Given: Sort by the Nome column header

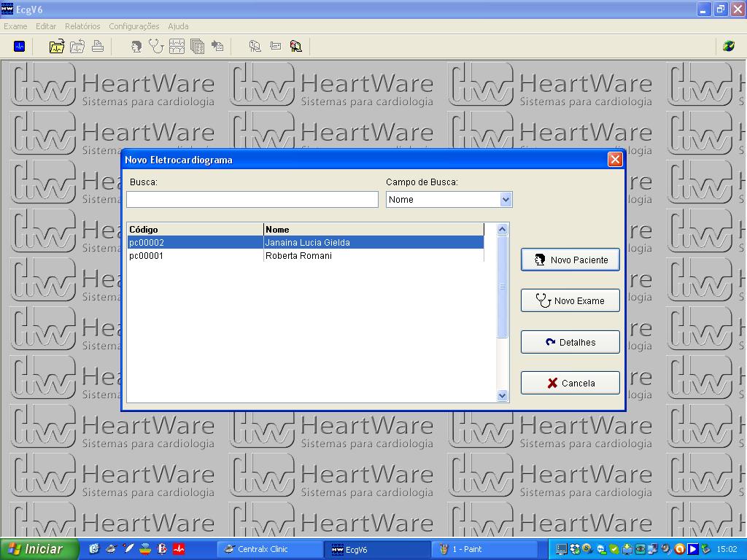Looking at the screenshot, I should pyautogui.click(x=373, y=230).
